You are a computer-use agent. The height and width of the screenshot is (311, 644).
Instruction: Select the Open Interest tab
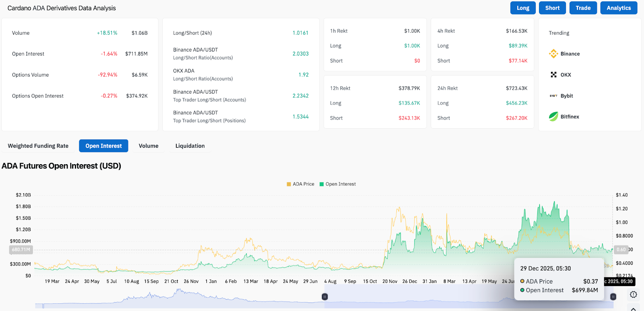click(x=103, y=146)
